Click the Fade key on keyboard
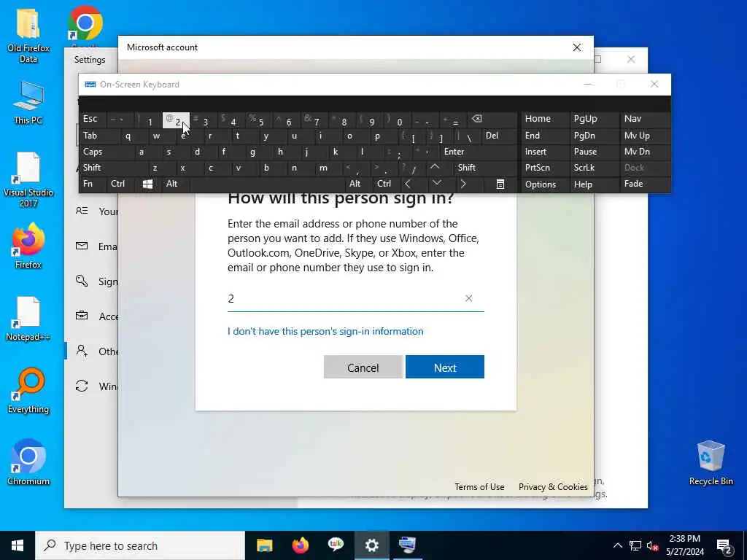Screen dimensions: 747x560 (645, 184)
